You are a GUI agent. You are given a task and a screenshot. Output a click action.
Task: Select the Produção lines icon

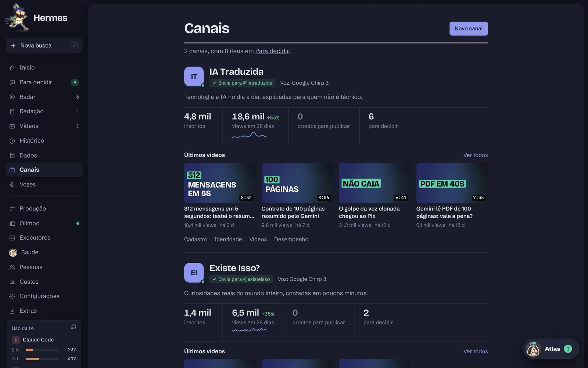(12, 209)
